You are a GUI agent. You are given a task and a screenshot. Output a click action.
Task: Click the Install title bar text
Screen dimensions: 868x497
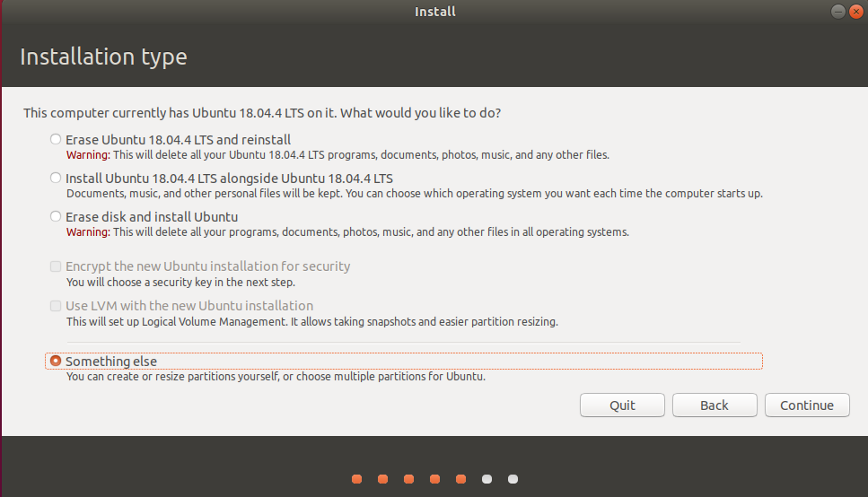tap(435, 12)
